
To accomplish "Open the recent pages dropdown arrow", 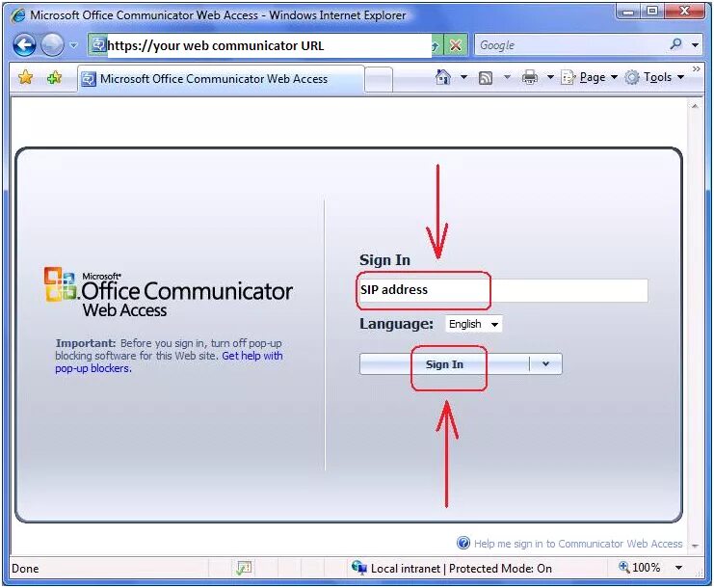I will click(x=73, y=45).
